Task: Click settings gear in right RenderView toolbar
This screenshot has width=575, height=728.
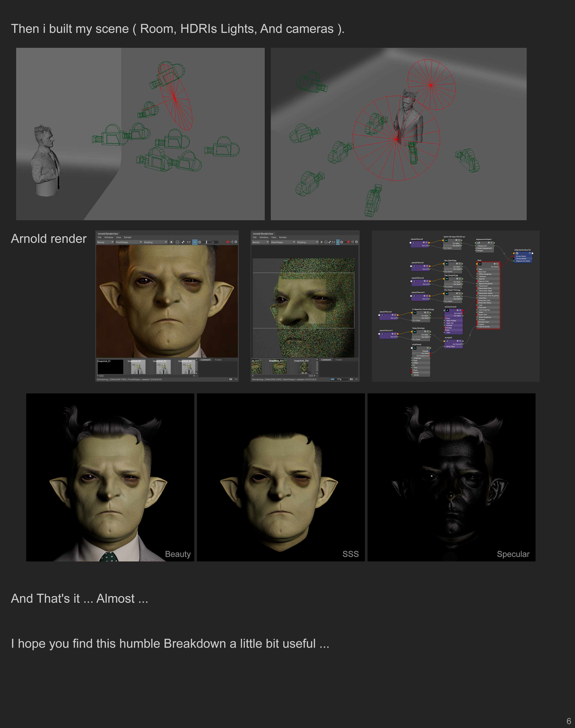Action: 356,242
